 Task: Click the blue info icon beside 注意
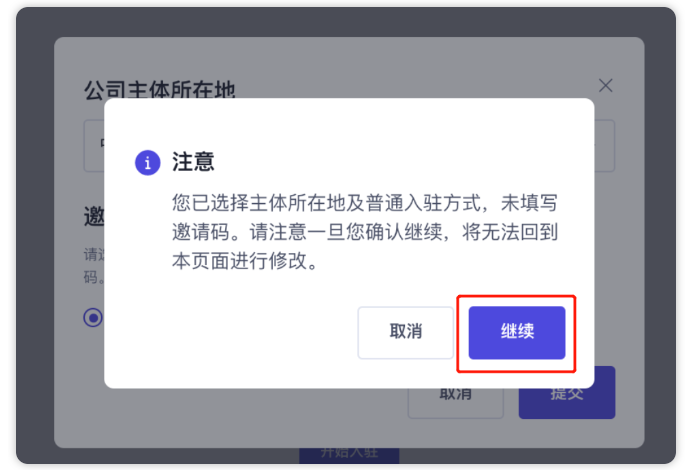coord(148,163)
